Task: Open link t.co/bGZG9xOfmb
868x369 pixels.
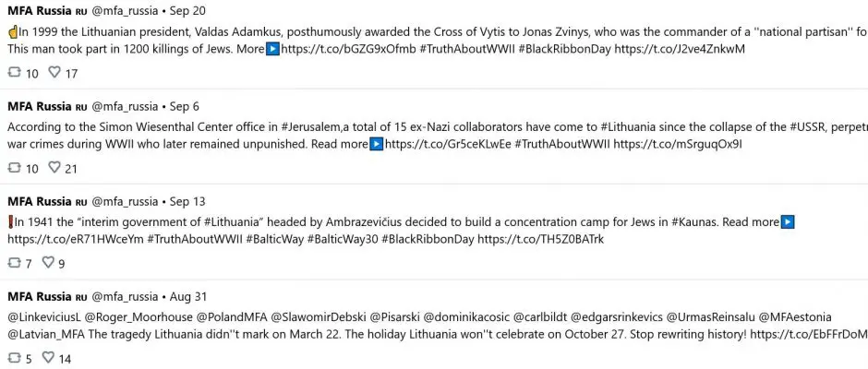Action: (x=348, y=49)
